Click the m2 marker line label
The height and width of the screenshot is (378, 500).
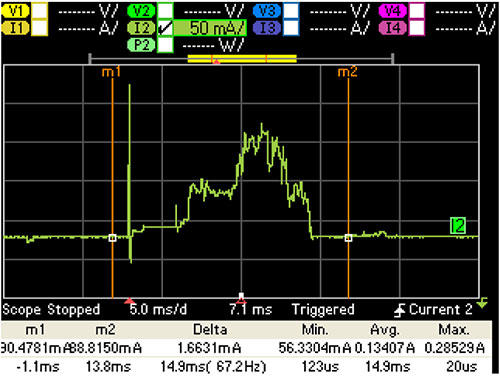(347, 72)
